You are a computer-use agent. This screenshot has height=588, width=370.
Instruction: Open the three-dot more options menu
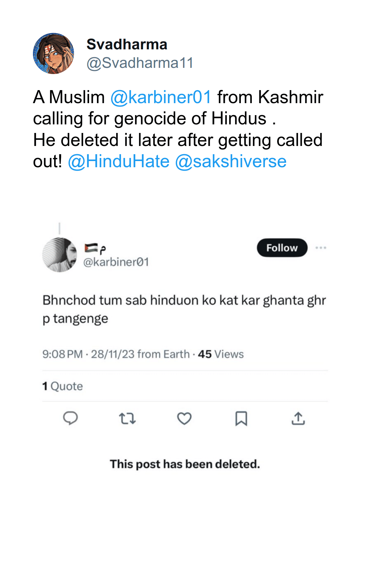[x=321, y=248]
